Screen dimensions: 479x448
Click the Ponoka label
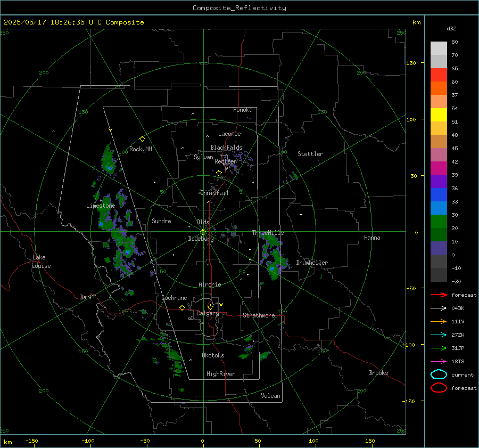click(x=243, y=110)
